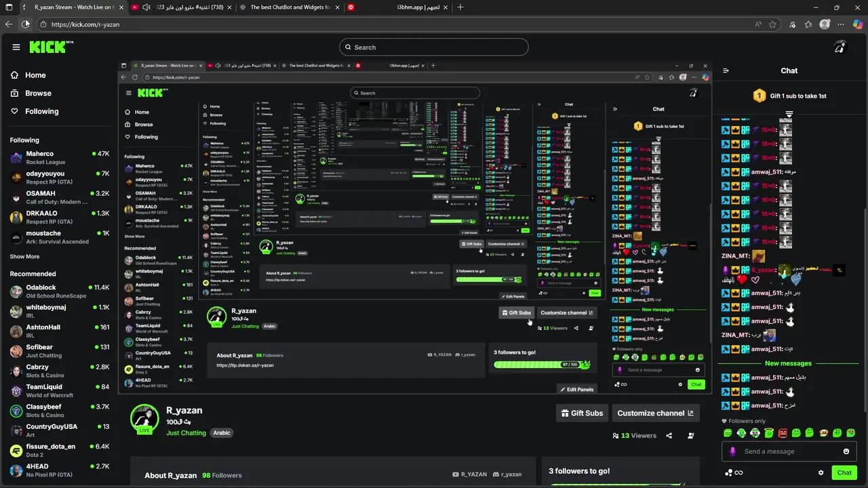Viewport: 868px width, 488px height.
Task: Mute the YouTube tab speaker icon
Action: tap(146, 7)
